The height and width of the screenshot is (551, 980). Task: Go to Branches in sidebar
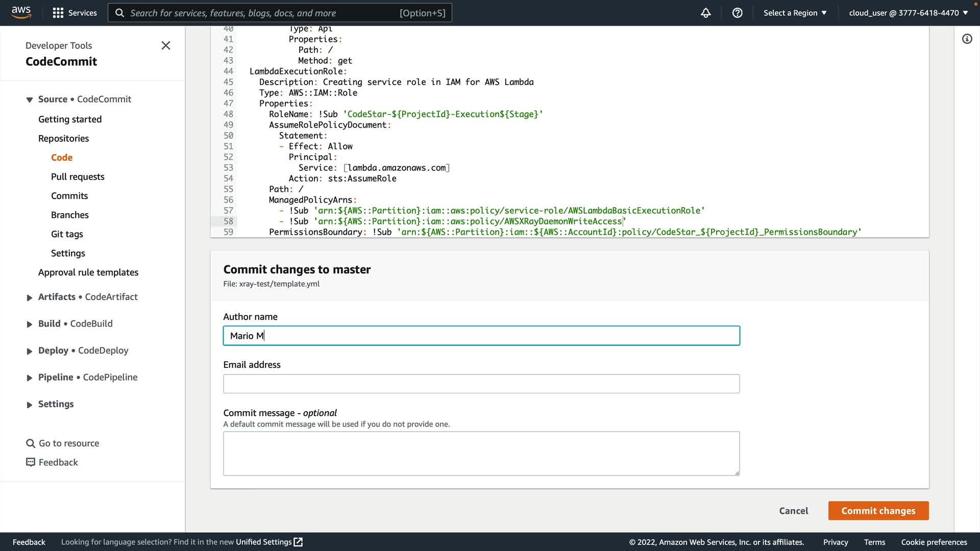point(70,215)
